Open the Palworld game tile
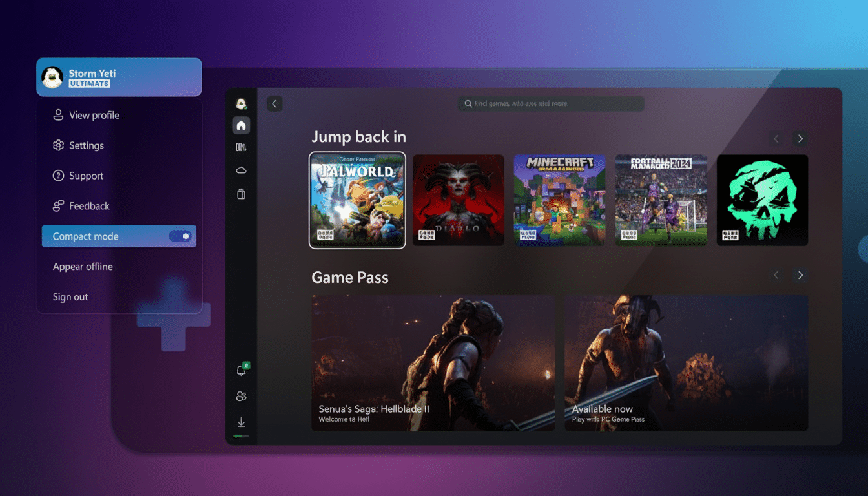This screenshot has width=868, height=496. [x=357, y=200]
